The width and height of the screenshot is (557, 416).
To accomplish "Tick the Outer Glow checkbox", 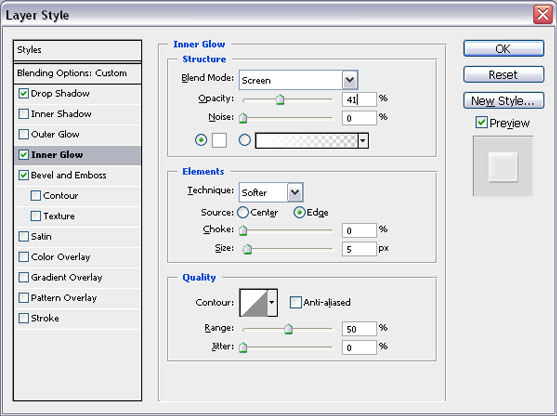I will (23, 134).
